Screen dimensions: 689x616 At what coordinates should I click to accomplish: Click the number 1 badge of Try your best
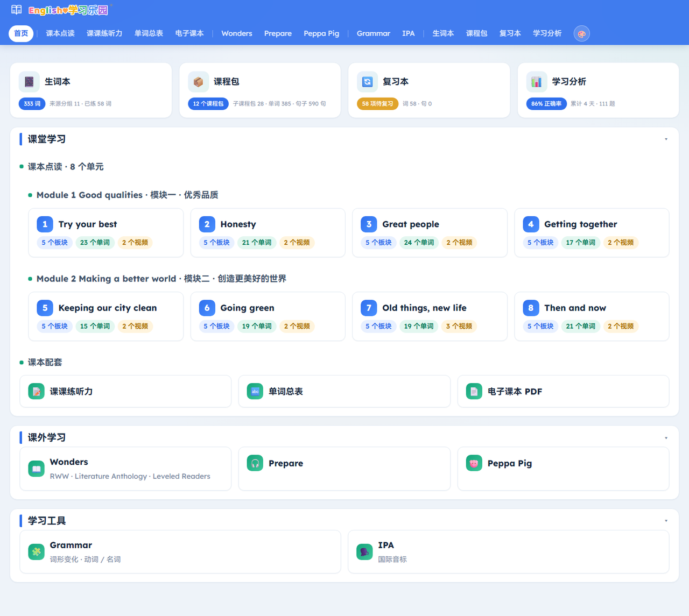(x=45, y=224)
